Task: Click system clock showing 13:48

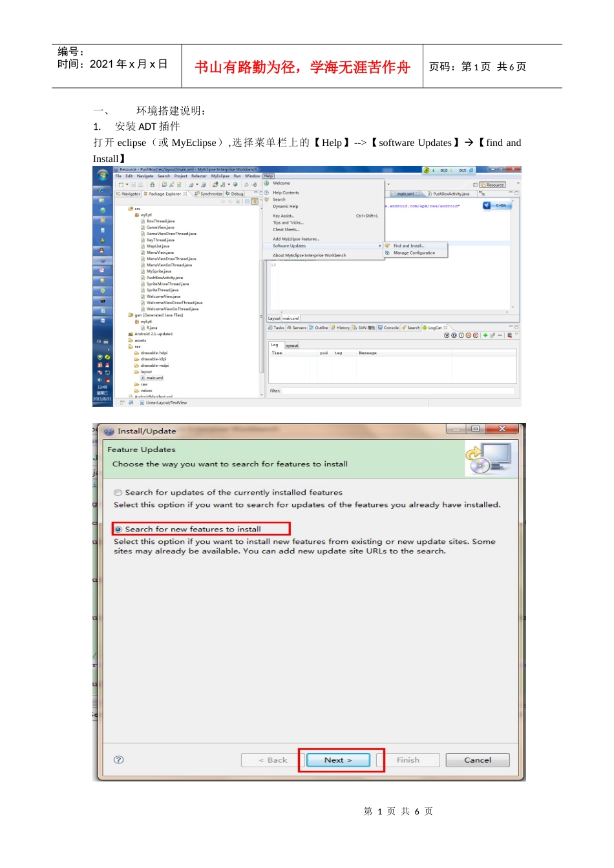Action: tap(102, 387)
